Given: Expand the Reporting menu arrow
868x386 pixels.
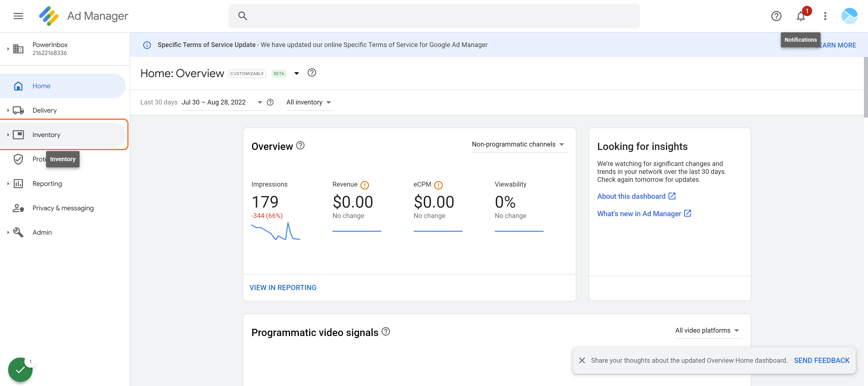Looking at the screenshot, I should (x=8, y=184).
